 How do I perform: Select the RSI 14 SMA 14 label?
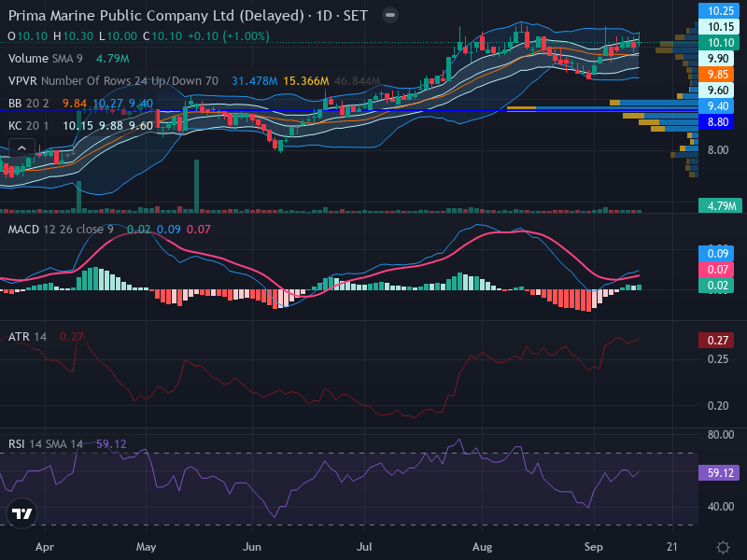(x=46, y=444)
